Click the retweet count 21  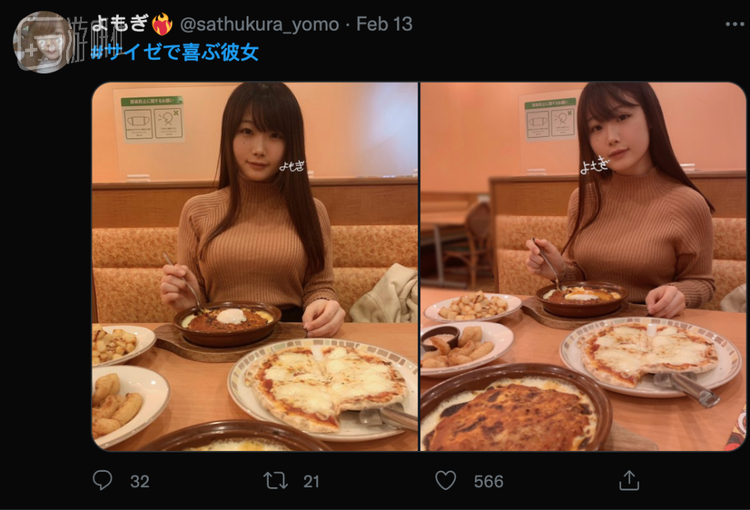tap(311, 481)
